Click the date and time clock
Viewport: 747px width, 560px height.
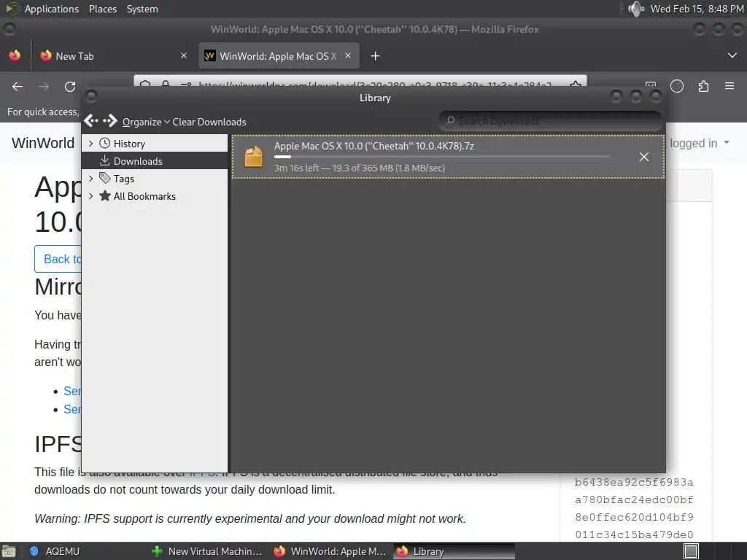(697, 9)
